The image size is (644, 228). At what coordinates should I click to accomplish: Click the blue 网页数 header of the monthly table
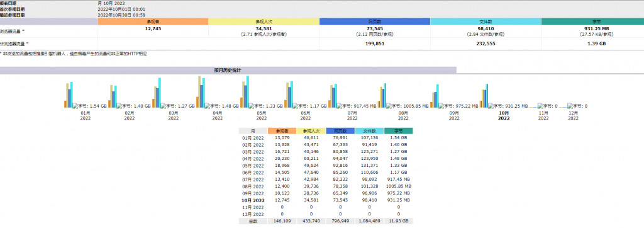point(340,131)
